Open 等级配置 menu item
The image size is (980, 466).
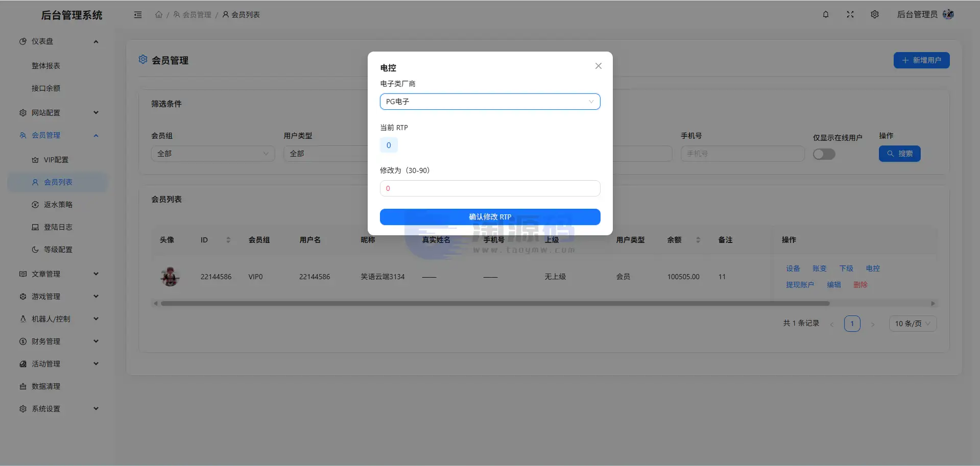coord(58,250)
